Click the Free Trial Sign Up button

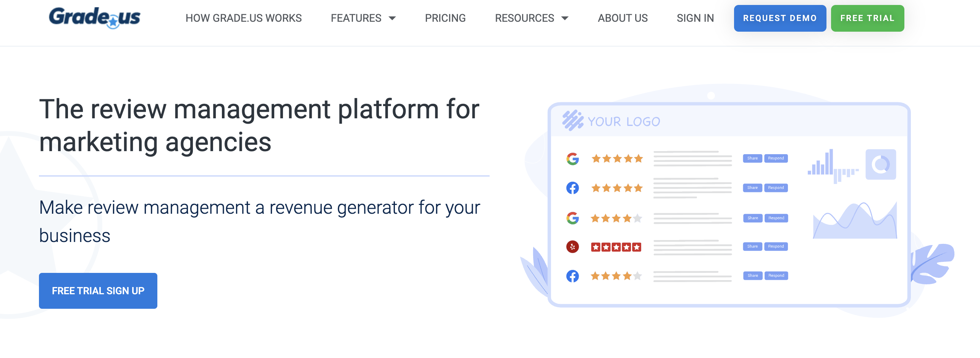point(98,291)
